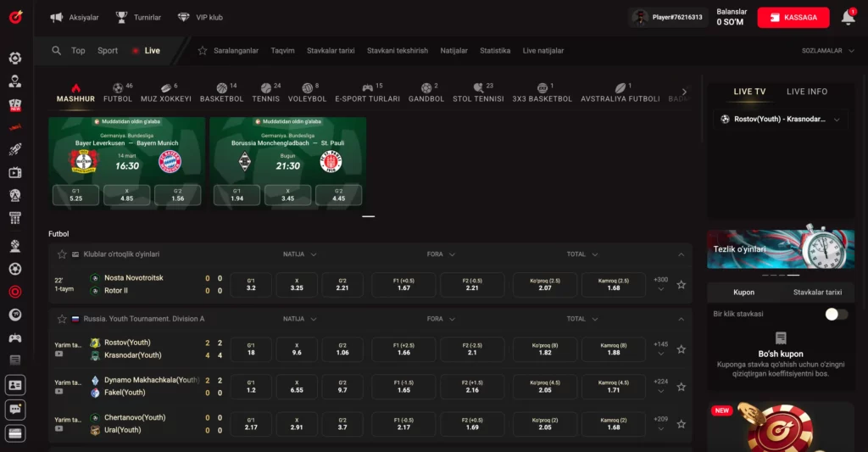Open the LIVE INFO tab
Image resolution: width=868 pixels, height=452 pixels.
pyautogui.click(x=807, y=92)
